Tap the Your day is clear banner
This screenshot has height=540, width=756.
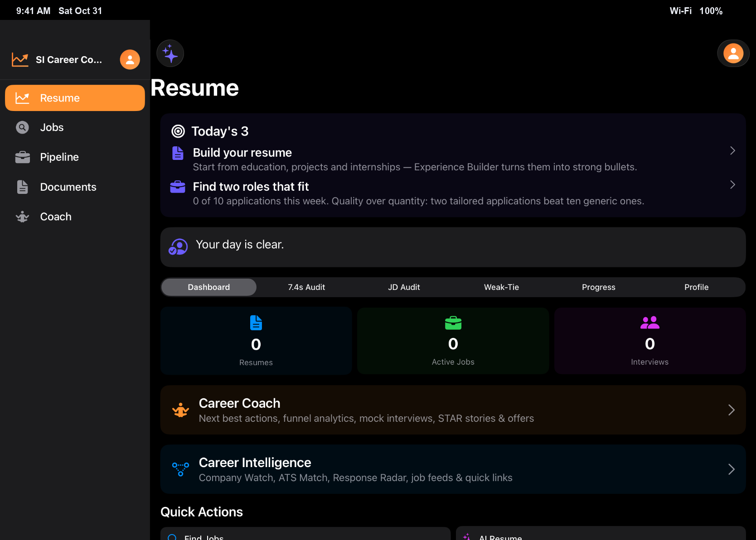coord(453,247)
